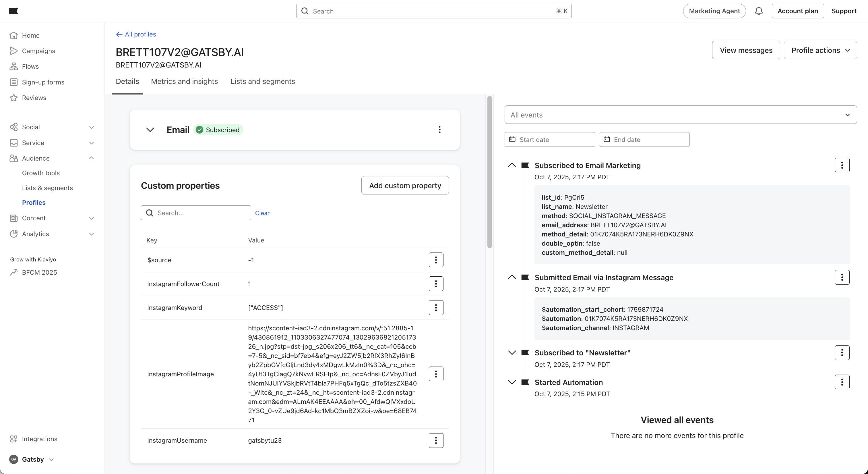Open options for Started Automation event
868x474 pixels.
[x=842, y=382]
